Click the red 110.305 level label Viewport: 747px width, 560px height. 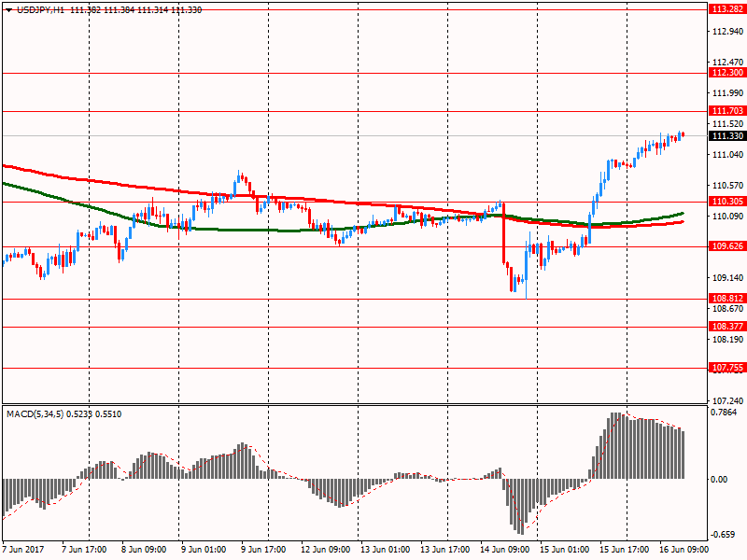point(727,201)
